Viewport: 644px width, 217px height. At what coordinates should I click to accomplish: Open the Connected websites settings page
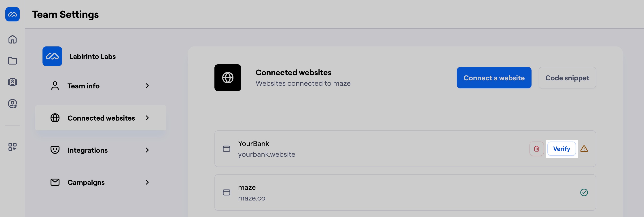[101, 118]
